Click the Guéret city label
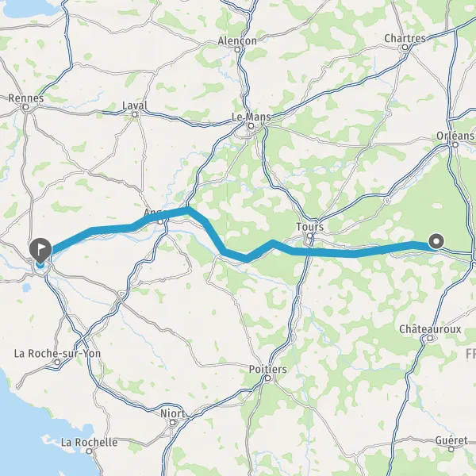Viewport: 476px width, 476px height. click(451, 440)
